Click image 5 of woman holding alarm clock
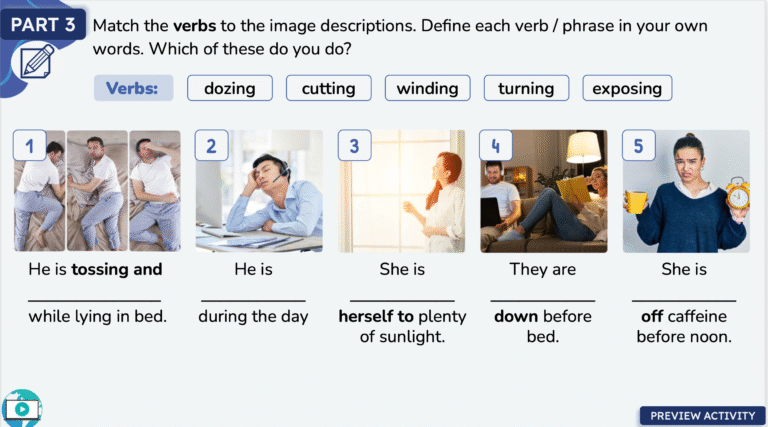This screenshot has width=768, height=427. pyautogui.click(x=685, y=191)
